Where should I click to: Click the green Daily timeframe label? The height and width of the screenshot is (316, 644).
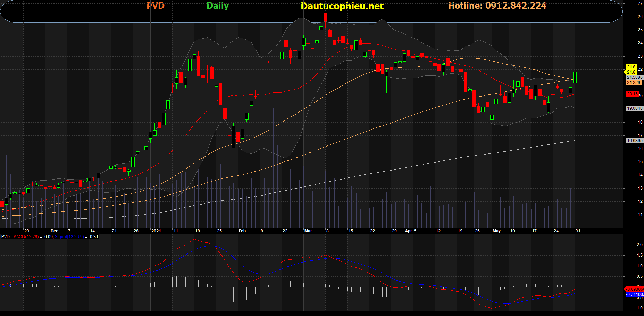click(217, 6)
